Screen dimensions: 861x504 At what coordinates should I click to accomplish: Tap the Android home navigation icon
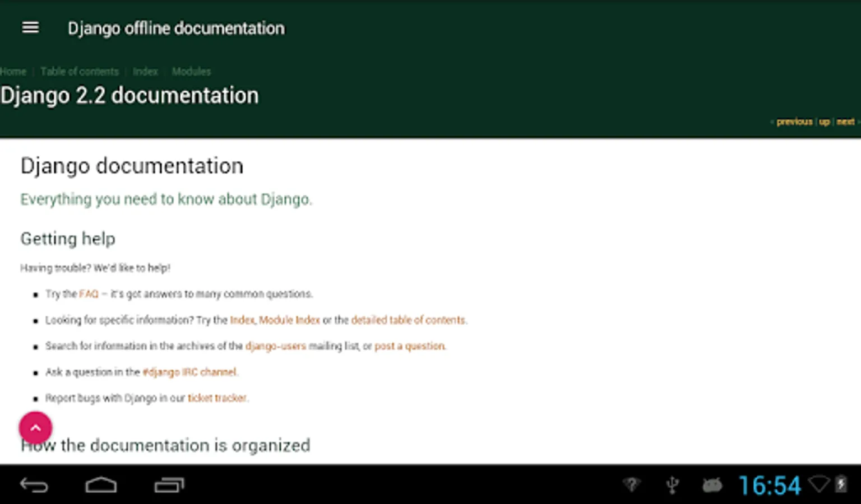(101, 485)
